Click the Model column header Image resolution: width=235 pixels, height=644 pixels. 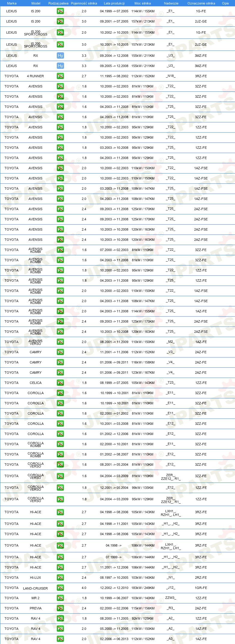[x=36, y=3]
